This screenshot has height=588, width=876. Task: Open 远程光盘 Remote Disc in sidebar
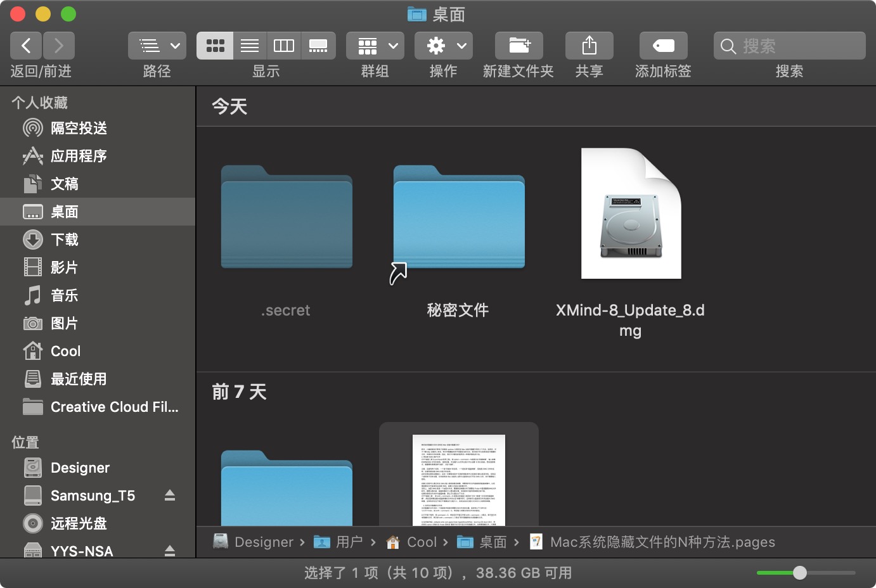point(98,523)
